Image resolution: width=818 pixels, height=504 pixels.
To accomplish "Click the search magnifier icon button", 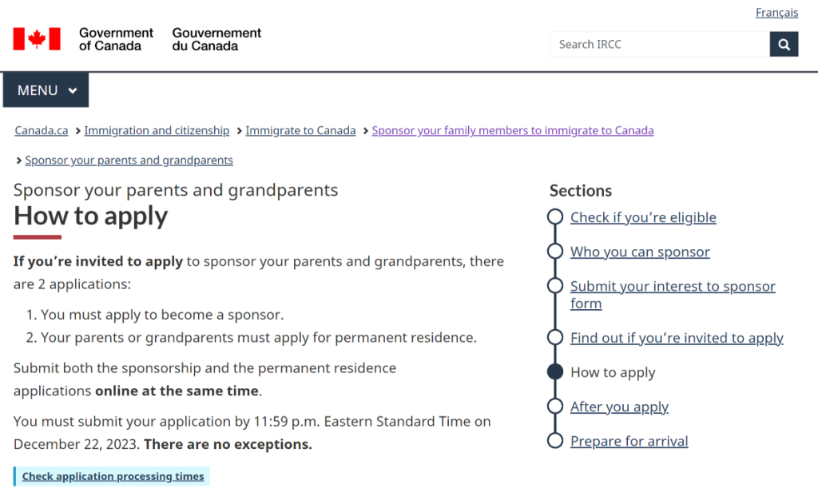I will tap(784, 44).
